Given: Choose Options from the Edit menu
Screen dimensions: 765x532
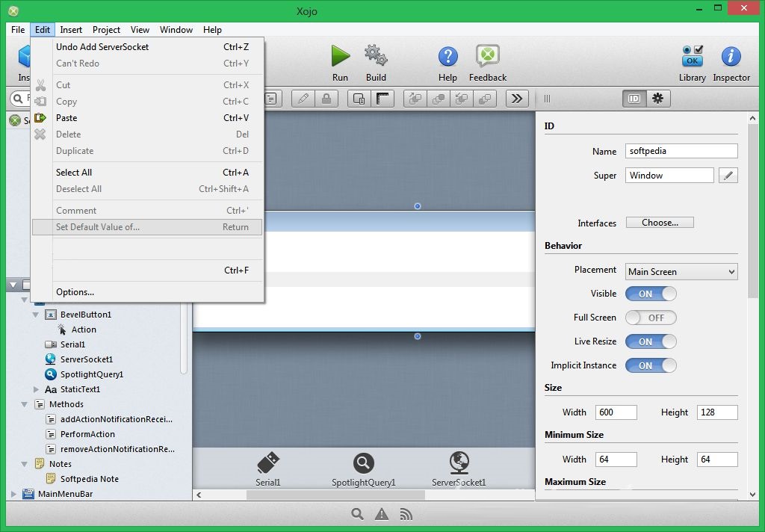Looking at the screenshot, I should point(75,292).
